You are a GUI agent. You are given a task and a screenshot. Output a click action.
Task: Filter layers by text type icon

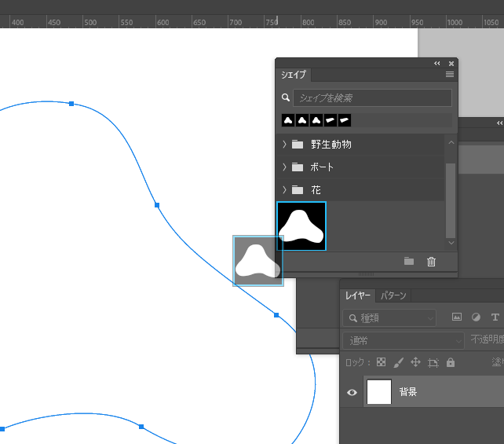495,317
